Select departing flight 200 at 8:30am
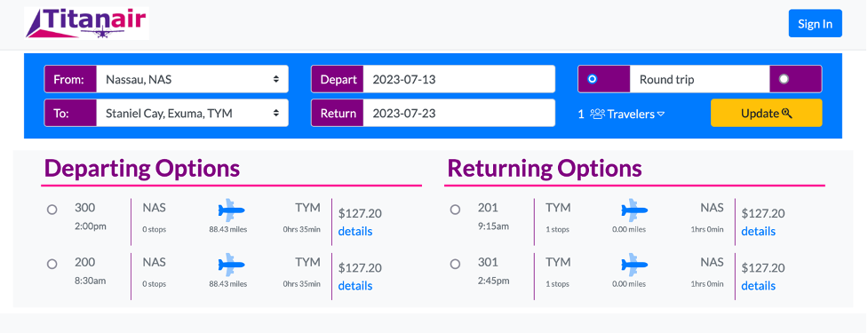Viewport: 868px width, 333px height. tap(52, 265)
